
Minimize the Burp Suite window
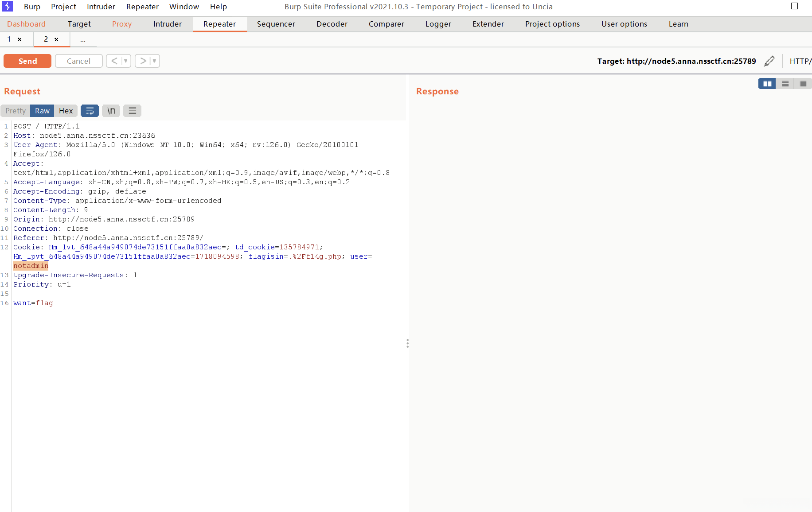pos(765,6)
